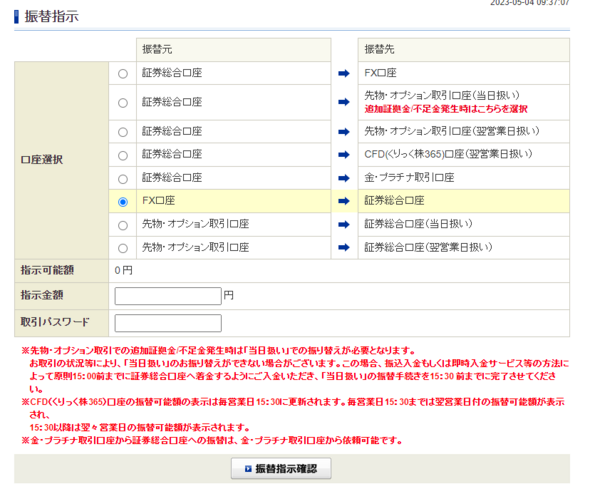Screen dimensions: 600x489
Task: Select radio for 先物・オプション取引口座(翌営業日扱い) destination
Action: 122,132
